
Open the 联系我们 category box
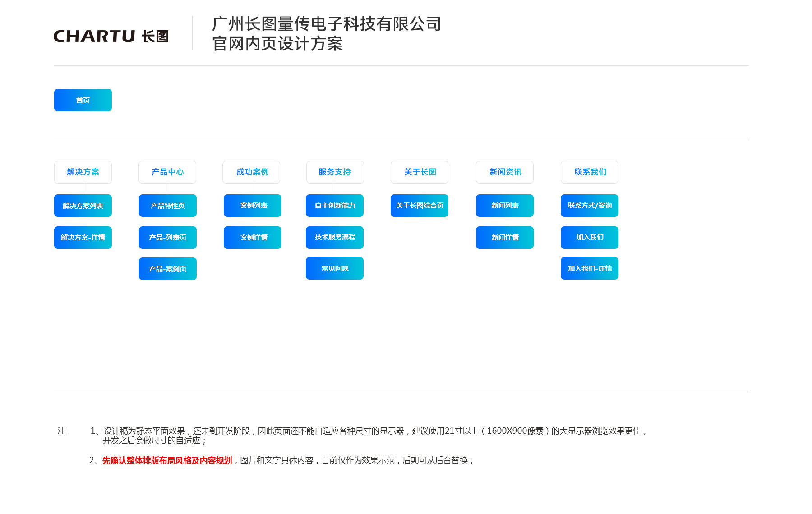(590, 172)
